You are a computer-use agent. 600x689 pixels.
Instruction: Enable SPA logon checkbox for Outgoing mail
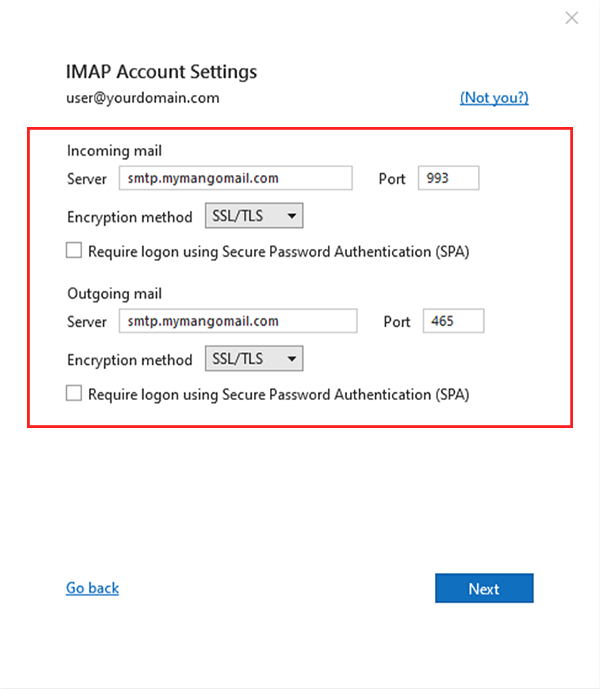74,393
